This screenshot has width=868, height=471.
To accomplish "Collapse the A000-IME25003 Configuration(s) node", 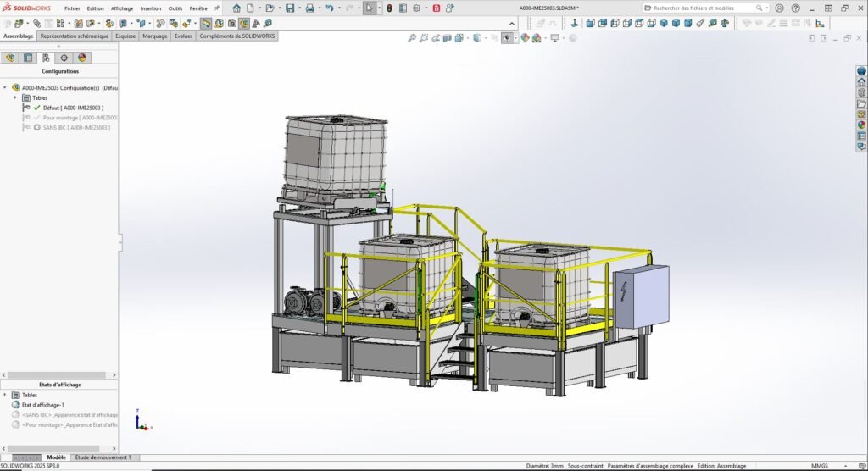I will [5, 87].
